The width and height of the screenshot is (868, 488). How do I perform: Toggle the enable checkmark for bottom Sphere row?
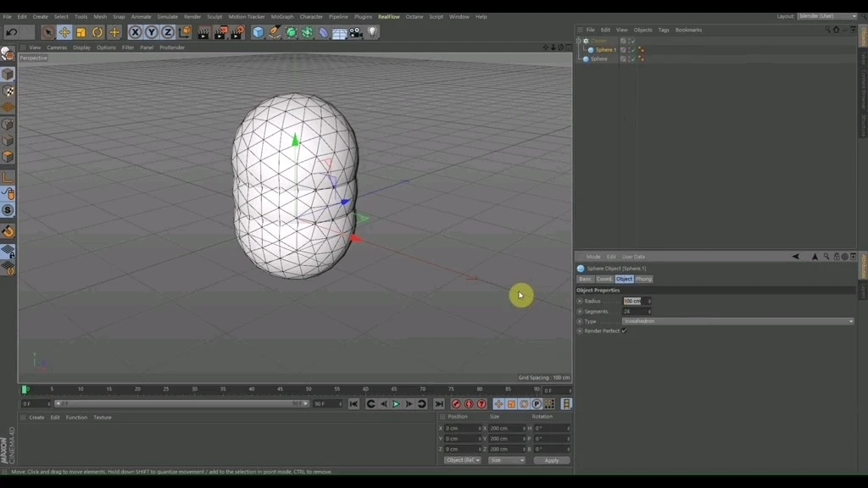(x=632, y=58)
